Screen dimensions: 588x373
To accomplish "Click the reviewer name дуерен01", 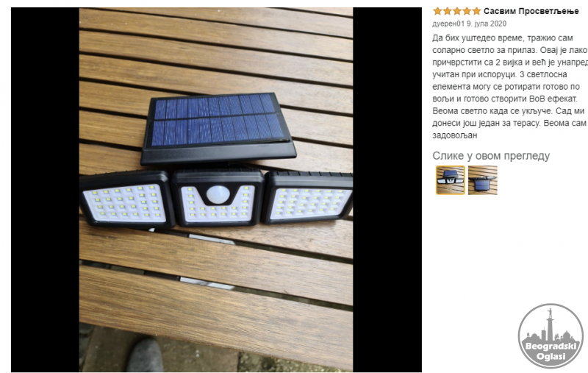I will click(x=448, y=24).
